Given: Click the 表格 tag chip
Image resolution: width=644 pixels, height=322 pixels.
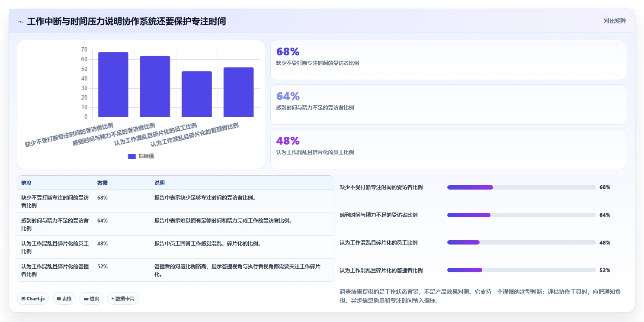Looking at the screenshot, I should tap(64, 299).
